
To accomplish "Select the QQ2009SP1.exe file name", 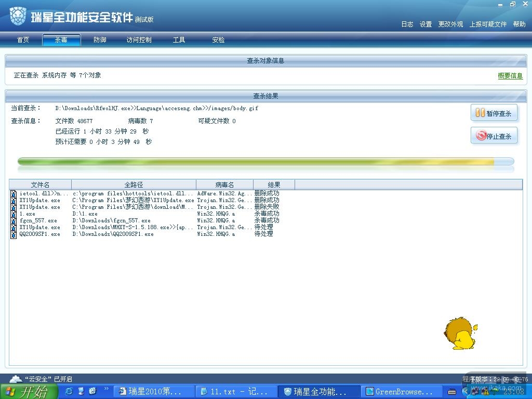I will click(x=39, y=234).
